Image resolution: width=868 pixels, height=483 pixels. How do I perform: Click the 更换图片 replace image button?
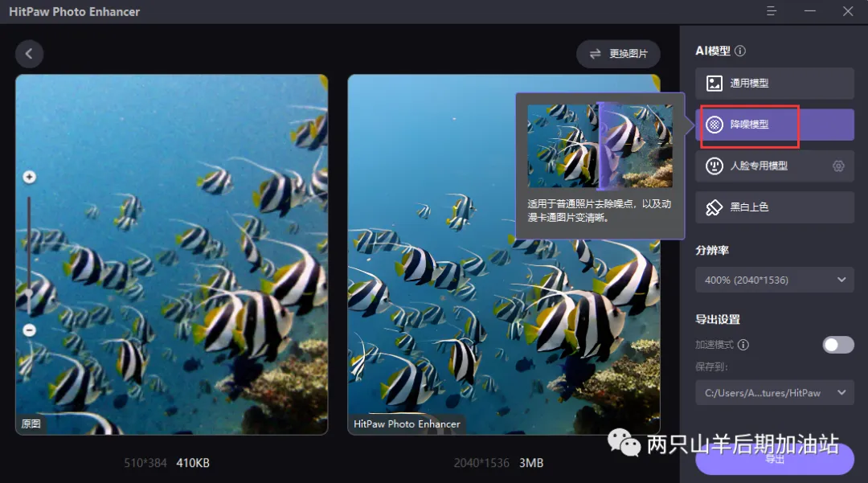click(618, 54)
